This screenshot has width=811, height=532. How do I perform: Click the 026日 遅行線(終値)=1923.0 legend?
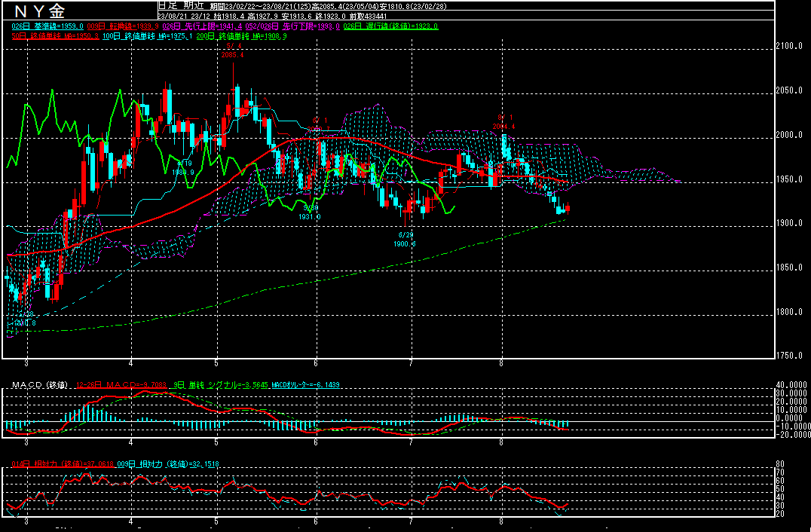click(390, 26)
